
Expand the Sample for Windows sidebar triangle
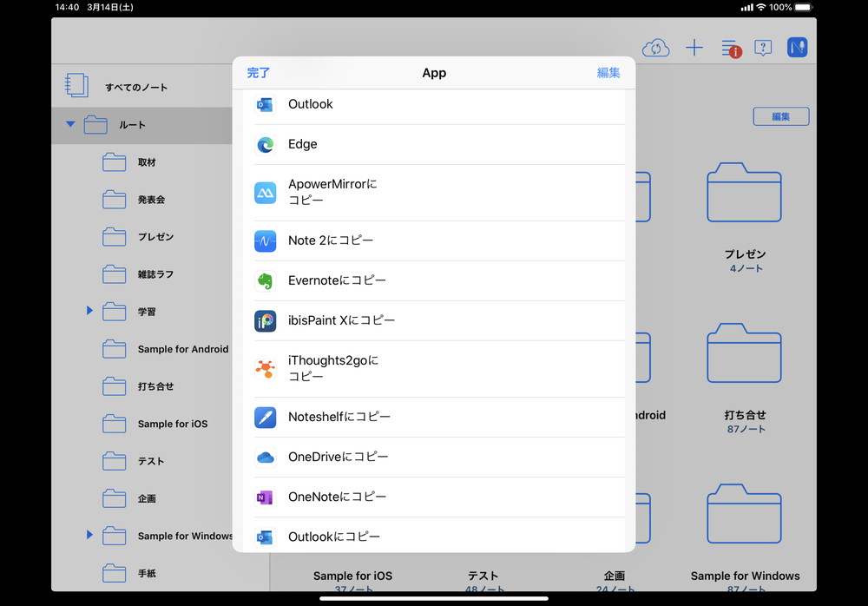pos(89,535)
